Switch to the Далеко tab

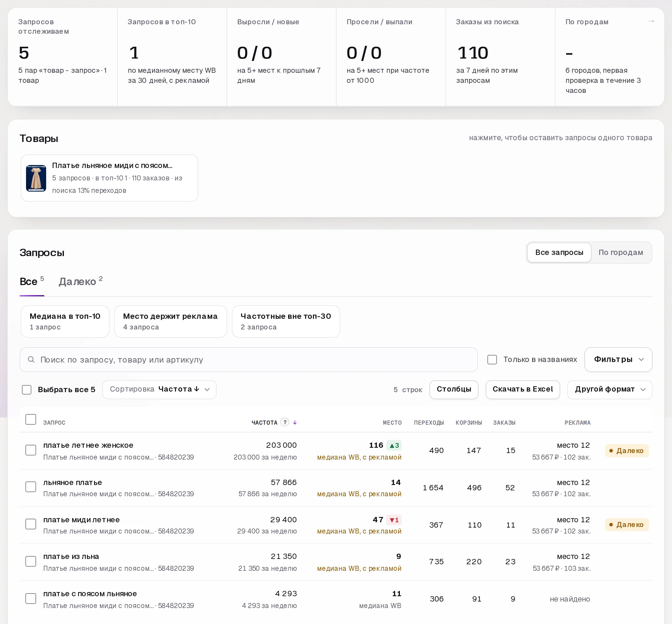[x=80, y=282]
